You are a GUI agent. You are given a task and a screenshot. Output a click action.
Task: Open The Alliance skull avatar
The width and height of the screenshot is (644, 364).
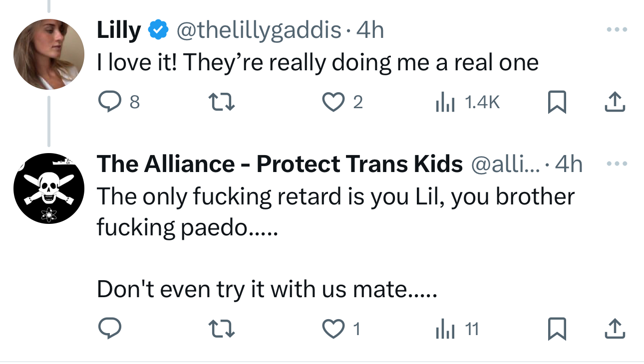pos(48,188)
